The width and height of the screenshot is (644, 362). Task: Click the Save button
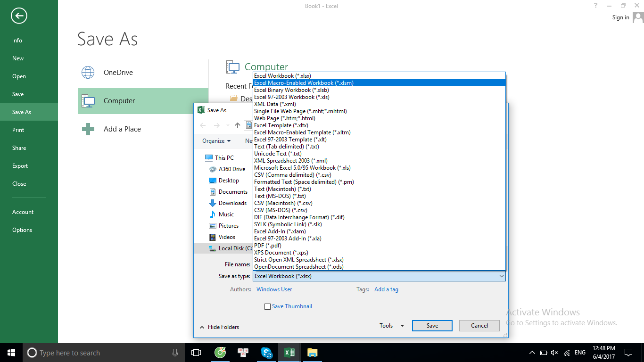[432, 326]
